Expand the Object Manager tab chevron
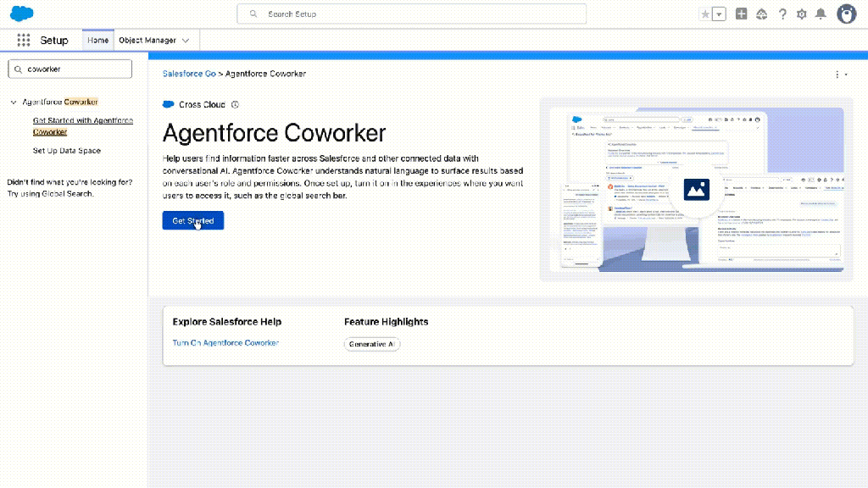 pyautogui.click(x=186, y=41)
